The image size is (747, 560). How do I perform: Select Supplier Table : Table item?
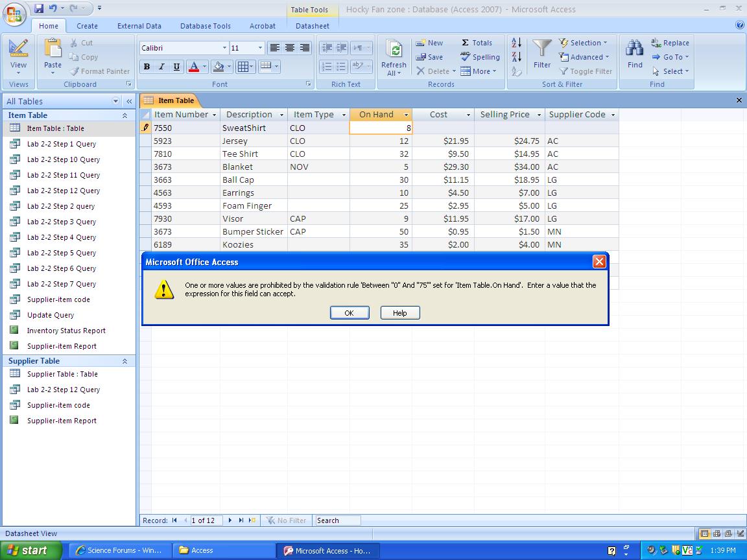tap(62, 374)
